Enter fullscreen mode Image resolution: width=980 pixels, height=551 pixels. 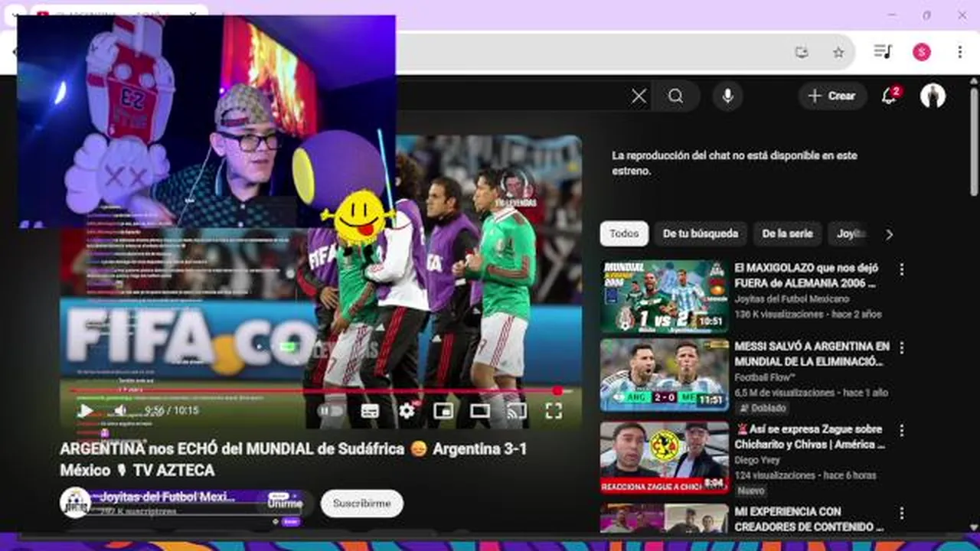554,411
